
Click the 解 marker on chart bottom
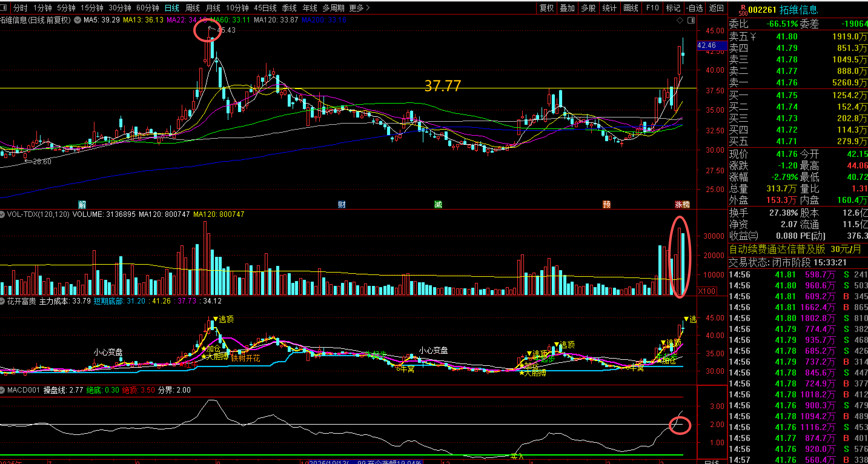click(82, 204)
